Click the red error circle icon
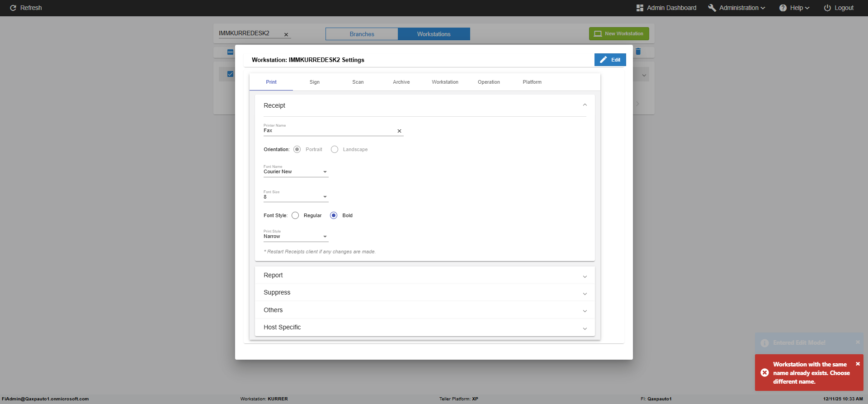 (764, 373)
